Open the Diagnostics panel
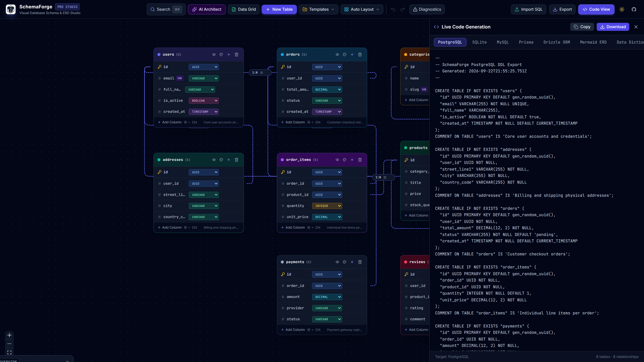This screenshot has width=644, height=362. tap(427, 9)
